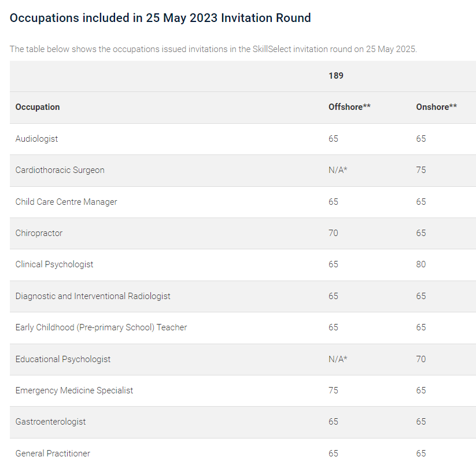The width and height of the screenshot is (476, 468).
Task: Click the Cardiothoracic Surgeon occupation
Action: pyautogui.click(x=60, y=170)
